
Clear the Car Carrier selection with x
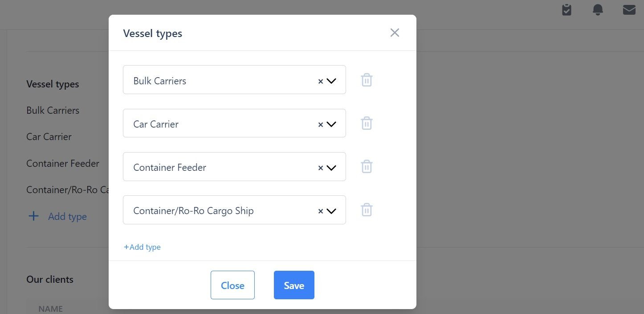coord(320,124)
